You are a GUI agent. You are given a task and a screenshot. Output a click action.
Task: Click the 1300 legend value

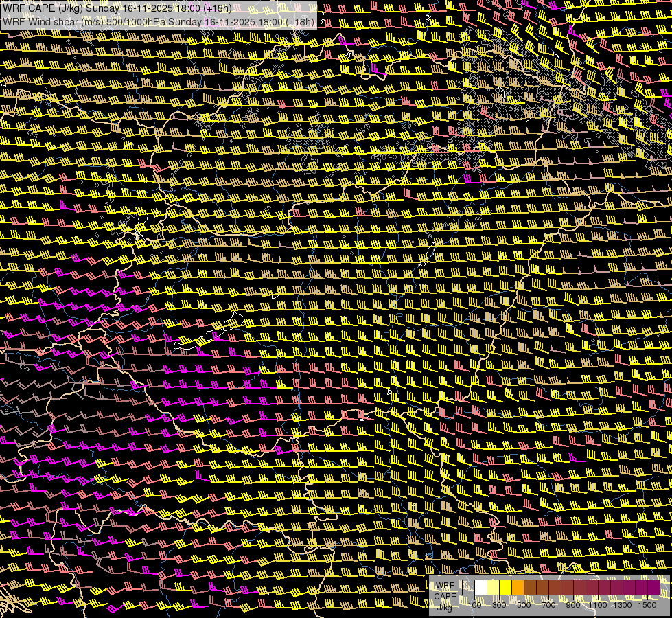click(623, 605)
